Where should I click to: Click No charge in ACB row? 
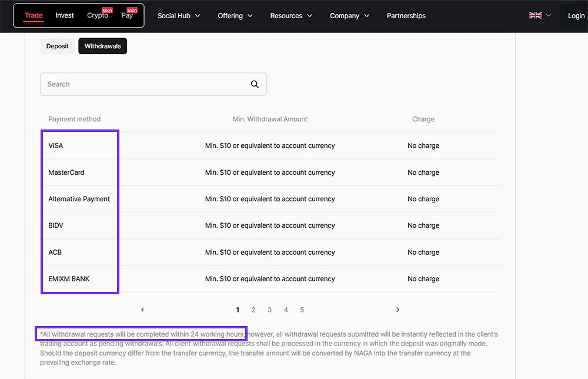pos(423,252)
